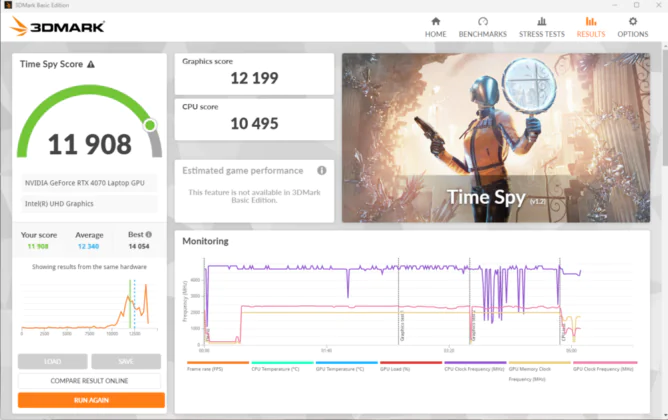Open Estimated game performance info icon
Image resolution: width=668 pixels, height=420 pixels.
click(x=322, y=170)
